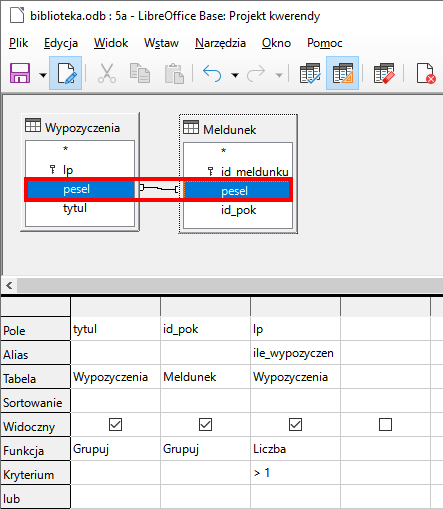Click the Tabela row header
Screen dimensions: 443x509
[x=35, y=377]
